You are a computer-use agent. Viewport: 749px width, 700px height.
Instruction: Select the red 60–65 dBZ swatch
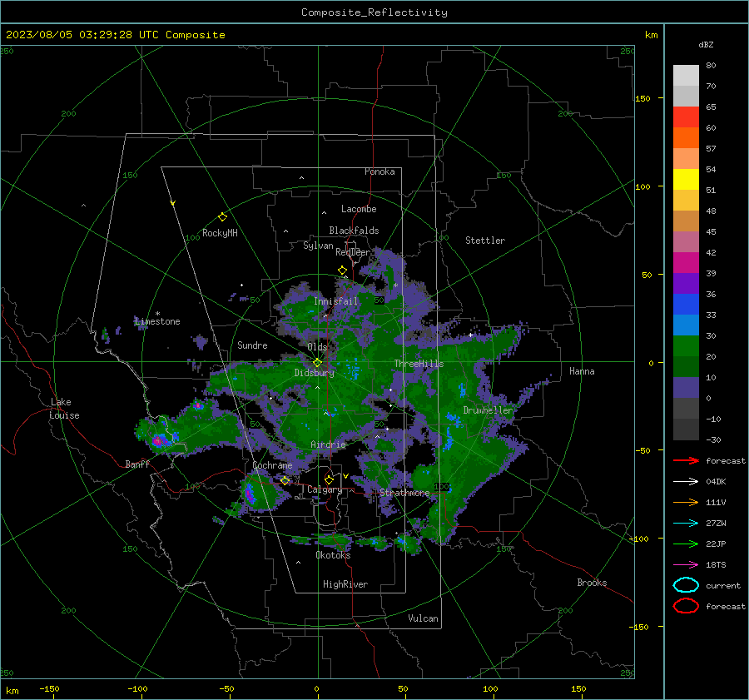[x=686, y=117]
